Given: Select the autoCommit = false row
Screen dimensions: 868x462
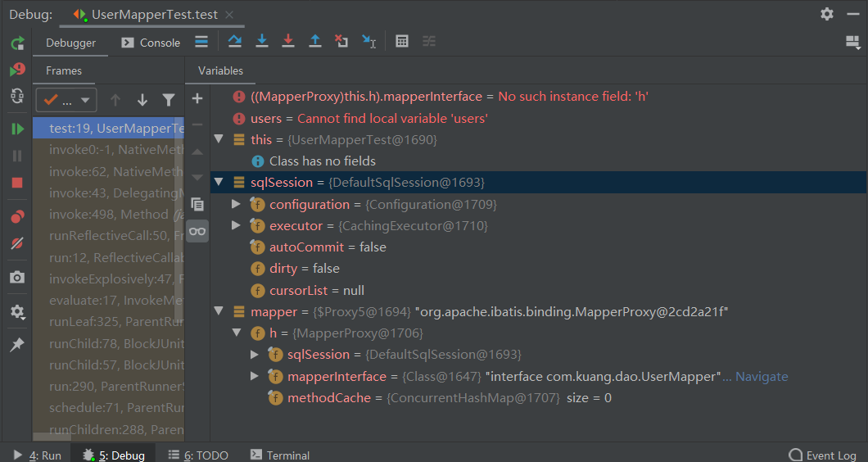Looking at the screenshot, I should click(539, 247).
